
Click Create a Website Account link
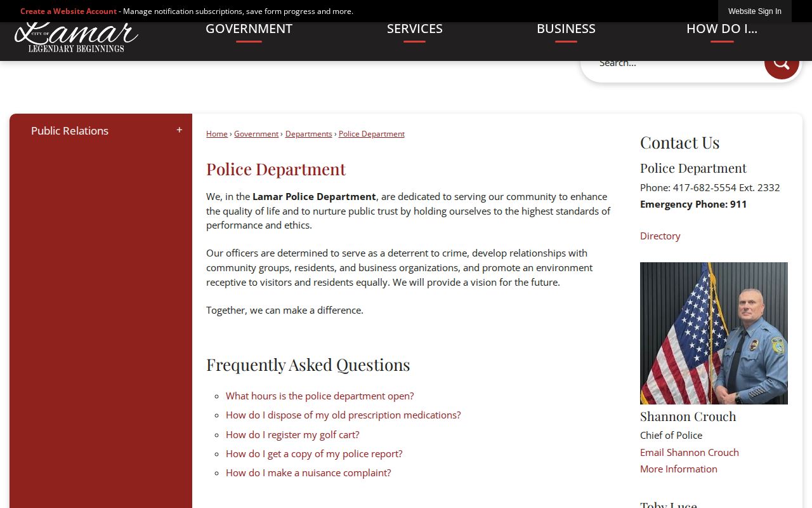tap(69, 11)
